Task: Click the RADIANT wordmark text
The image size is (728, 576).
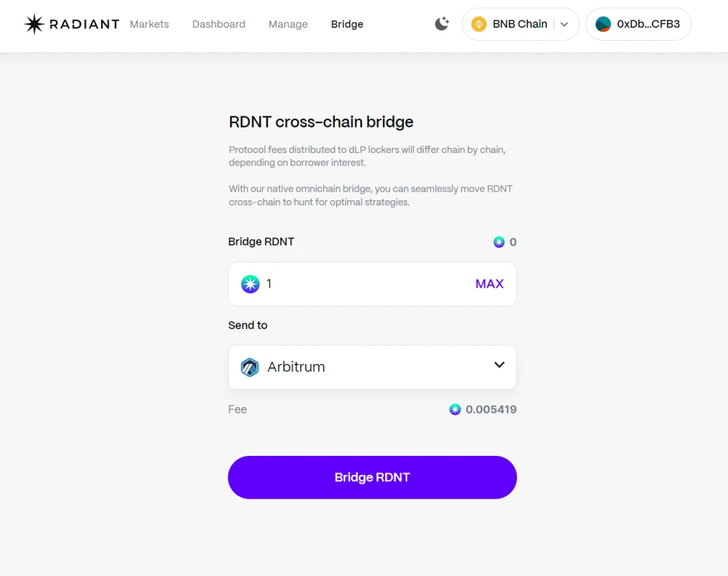Action: click(x=84, y=24)
